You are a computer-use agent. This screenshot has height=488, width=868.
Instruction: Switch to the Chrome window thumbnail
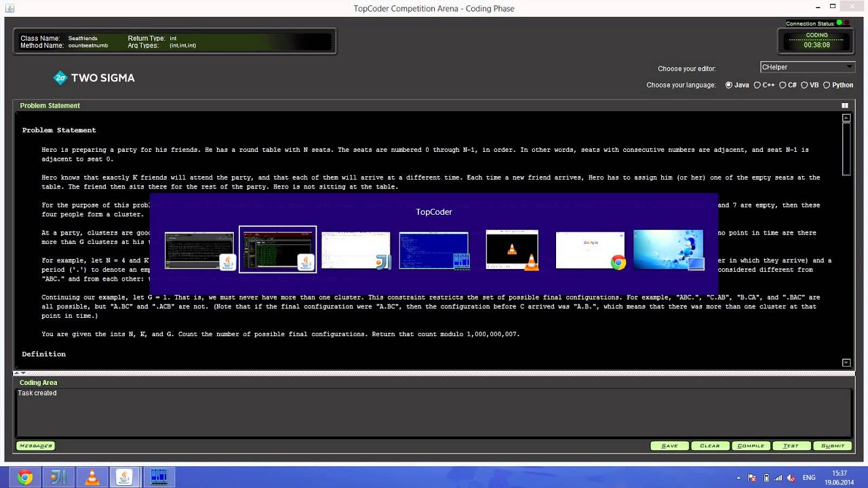coord(590,251)
